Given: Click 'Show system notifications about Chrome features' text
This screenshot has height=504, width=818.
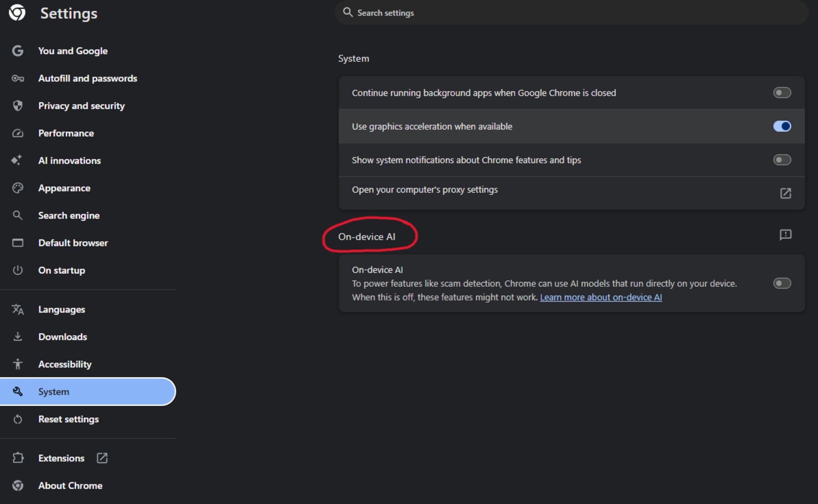Looking at the screenshot, I should 467,160.
